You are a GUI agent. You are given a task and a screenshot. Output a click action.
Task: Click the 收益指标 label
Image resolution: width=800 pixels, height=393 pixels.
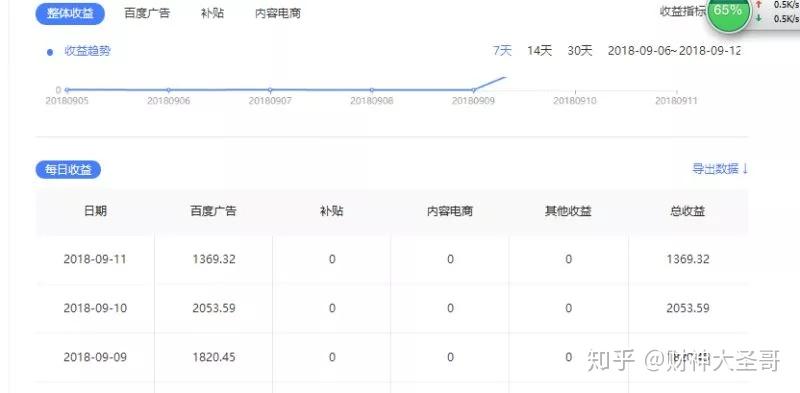pyautogui.click(x=683, y=12)
